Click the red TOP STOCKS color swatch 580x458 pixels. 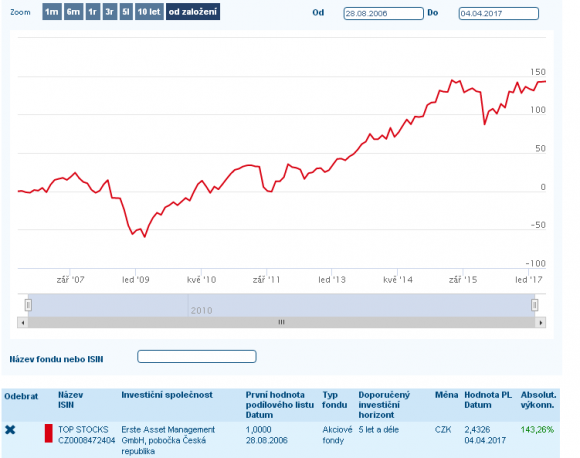pyautogui.click(x=48, y=434)
